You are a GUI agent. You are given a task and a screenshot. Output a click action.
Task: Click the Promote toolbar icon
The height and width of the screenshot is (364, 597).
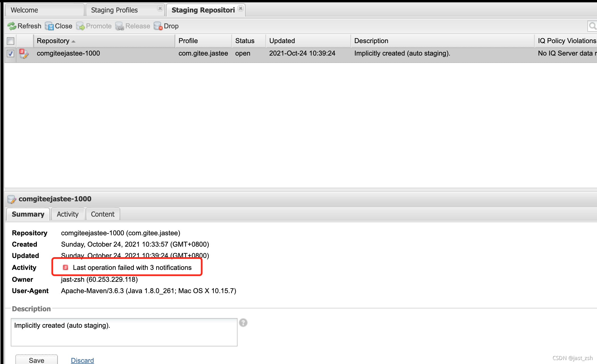pyautogui.click(x=81, y=26)
